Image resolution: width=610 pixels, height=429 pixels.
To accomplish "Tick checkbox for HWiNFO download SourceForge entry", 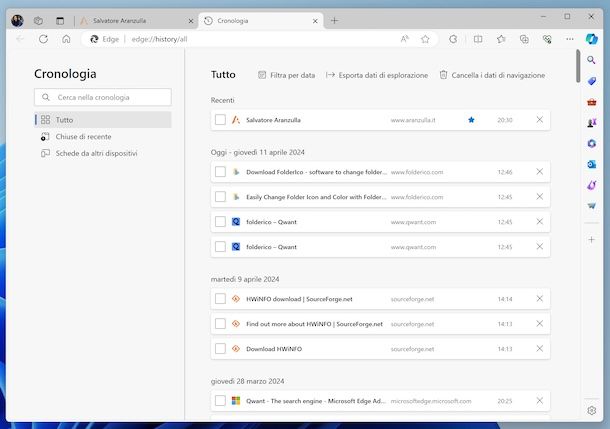I will tap(220, 299).
